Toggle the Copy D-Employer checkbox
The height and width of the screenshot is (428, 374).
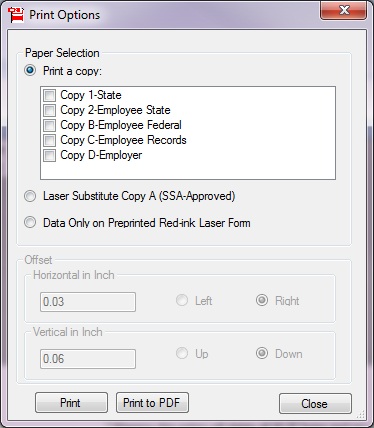point(49,156)
